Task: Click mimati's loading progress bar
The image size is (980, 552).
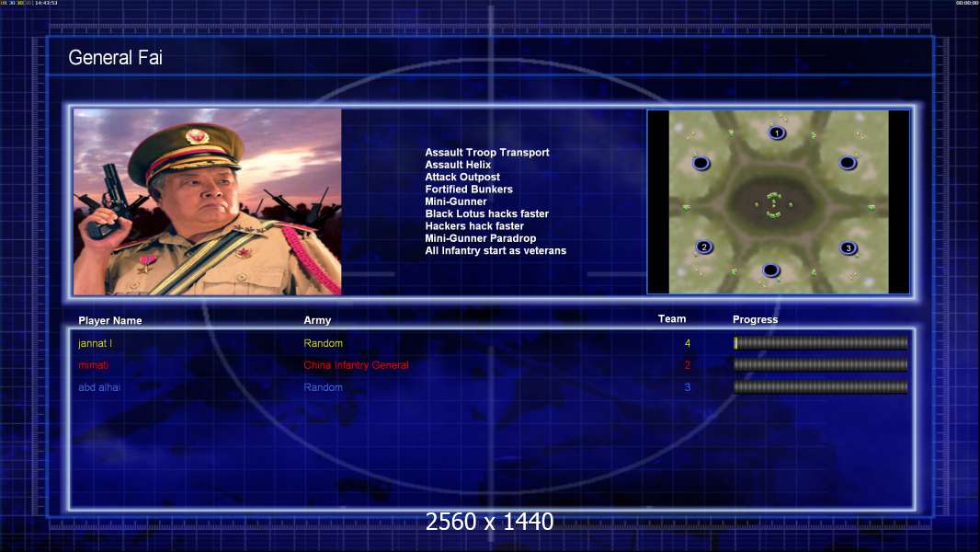Action: pos(821,364)
